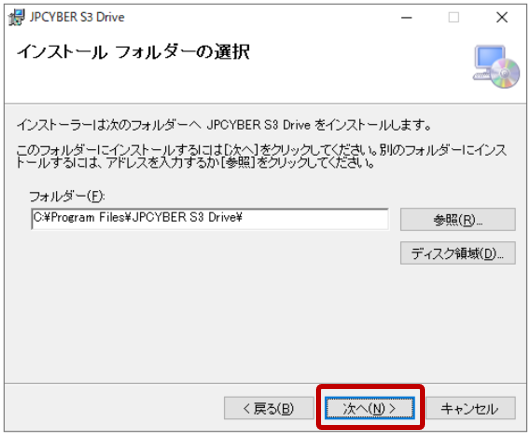Open folder browser with 参照(R)... button
This screenshot has width=531, height=436.
(x=458, y=220)
